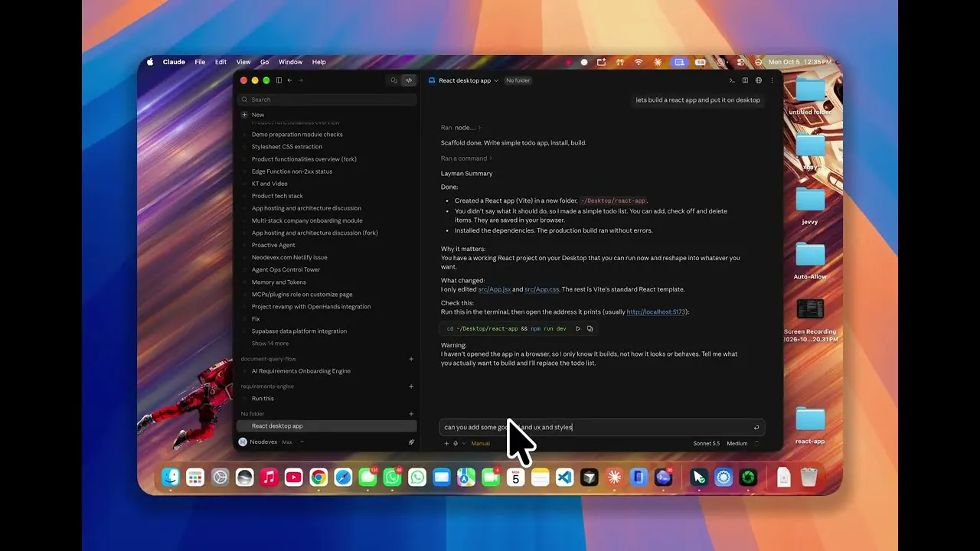Screen dimensions: 980x551
Task: Open the Edit menu
Action: pos(220,62)
